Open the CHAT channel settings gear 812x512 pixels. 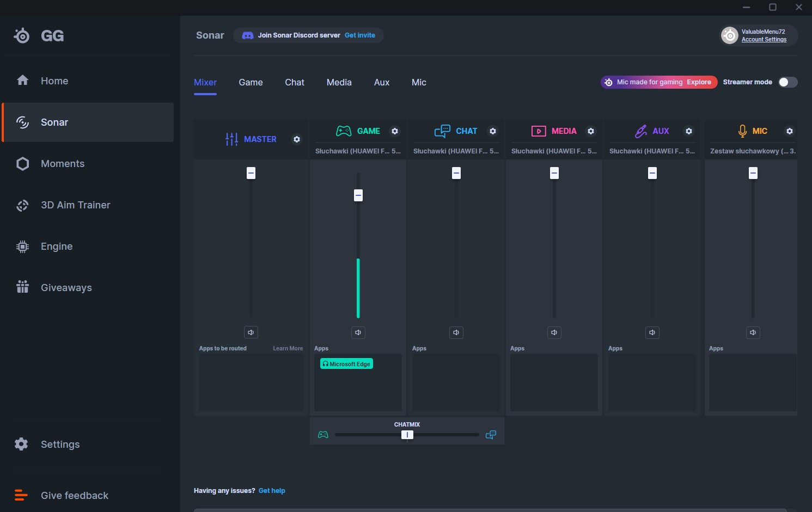pyautogui.click(x=493, y=131)
